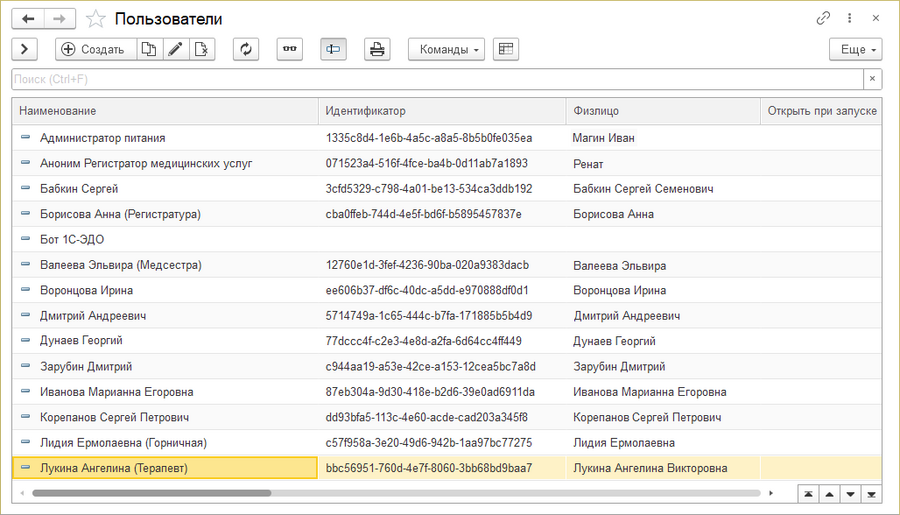Add the page to favorites with star

pos(96,19)
